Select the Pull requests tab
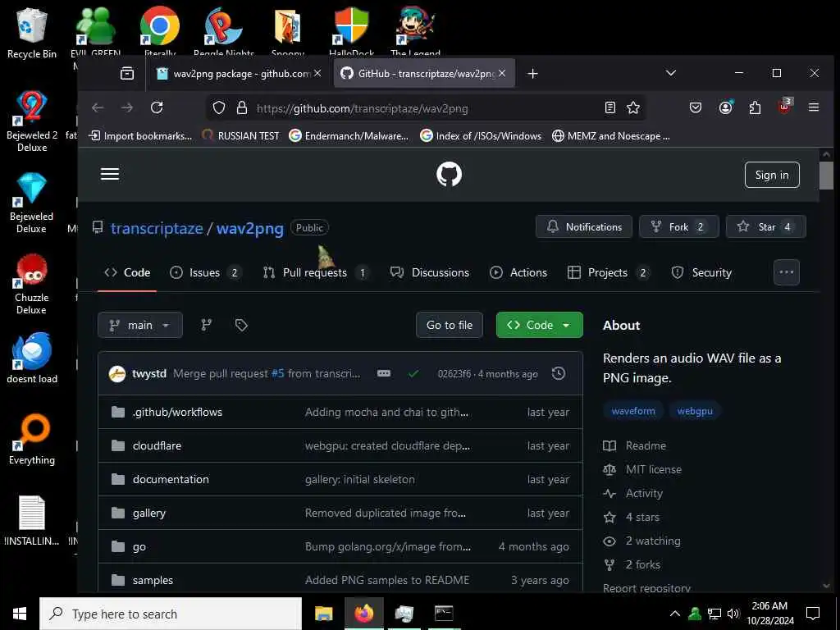 [x=316, y=272]
